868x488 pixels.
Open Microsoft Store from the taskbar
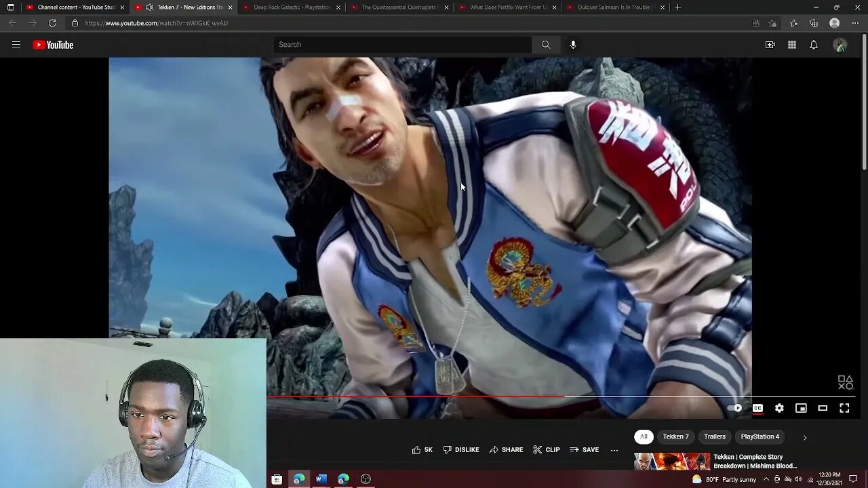[x=277, y=479]
